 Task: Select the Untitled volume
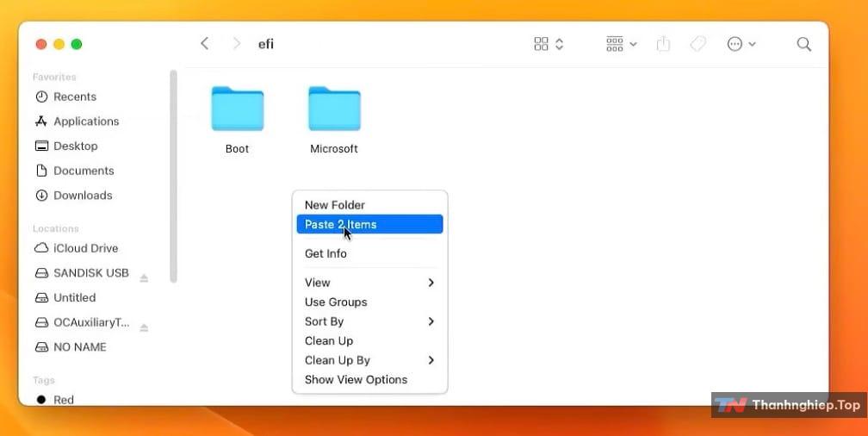click(x=74, y=297)
